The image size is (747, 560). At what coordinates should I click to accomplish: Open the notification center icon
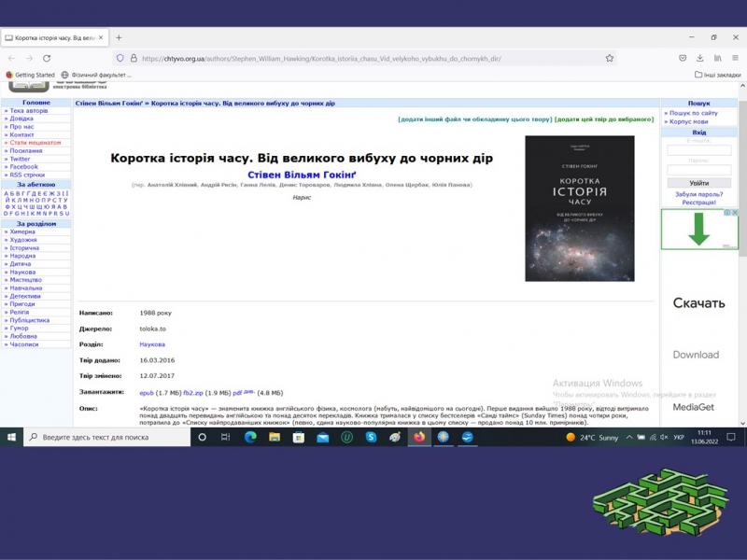coord(731,437)
